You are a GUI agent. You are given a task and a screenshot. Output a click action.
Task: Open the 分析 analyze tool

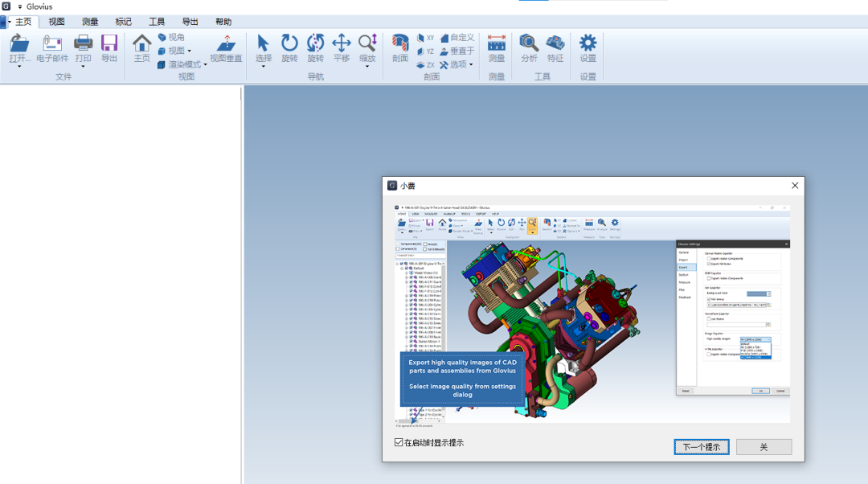point(529,43)
